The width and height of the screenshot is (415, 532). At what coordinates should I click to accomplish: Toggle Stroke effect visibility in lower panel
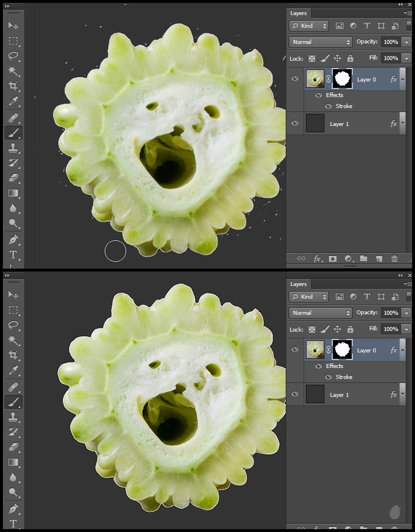pos(328,377)
